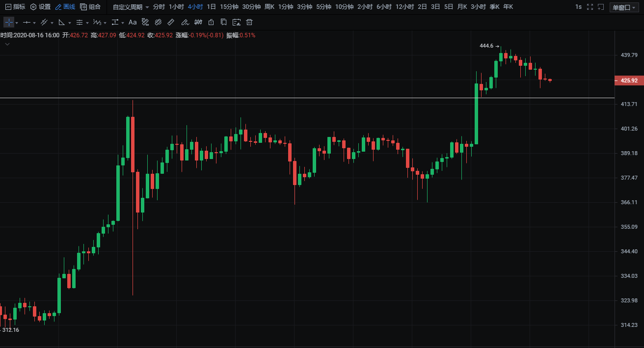
Task: Click the 425.92 current price label
Action: point(629,80)
